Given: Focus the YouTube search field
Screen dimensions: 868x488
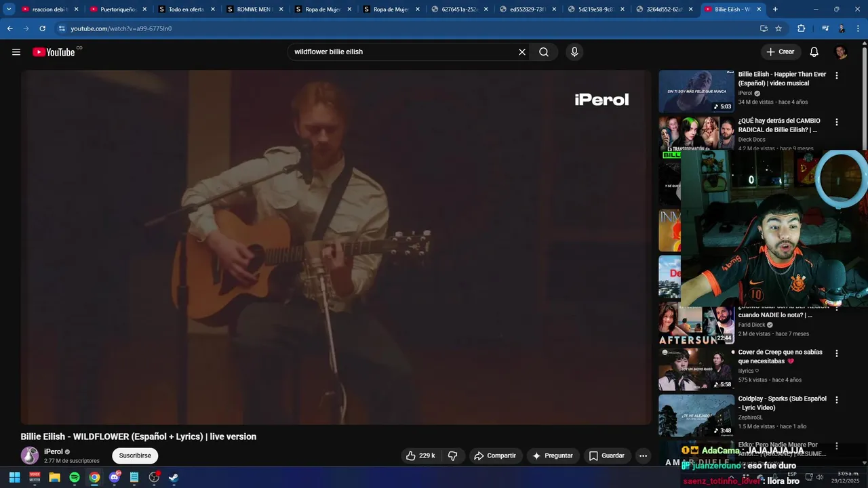Looking at the screenshot, I should tap(404, 52).
